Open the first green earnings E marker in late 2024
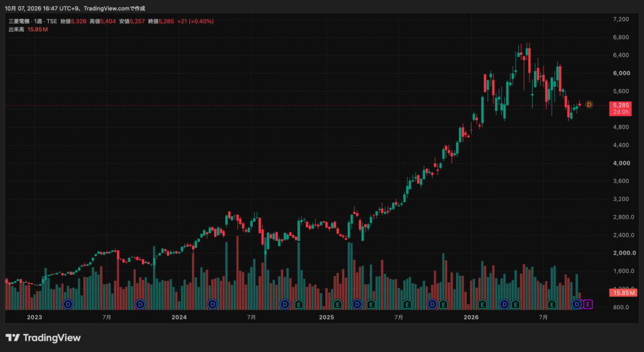Image resolution: width=644 pixels, height=352 pixels. pyautogui.click(x=299, y=304)
